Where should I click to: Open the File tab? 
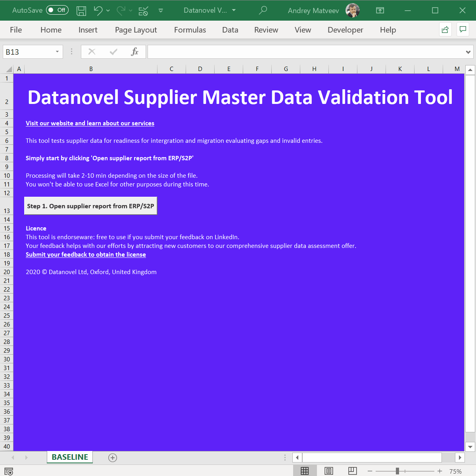click(16, 30)
